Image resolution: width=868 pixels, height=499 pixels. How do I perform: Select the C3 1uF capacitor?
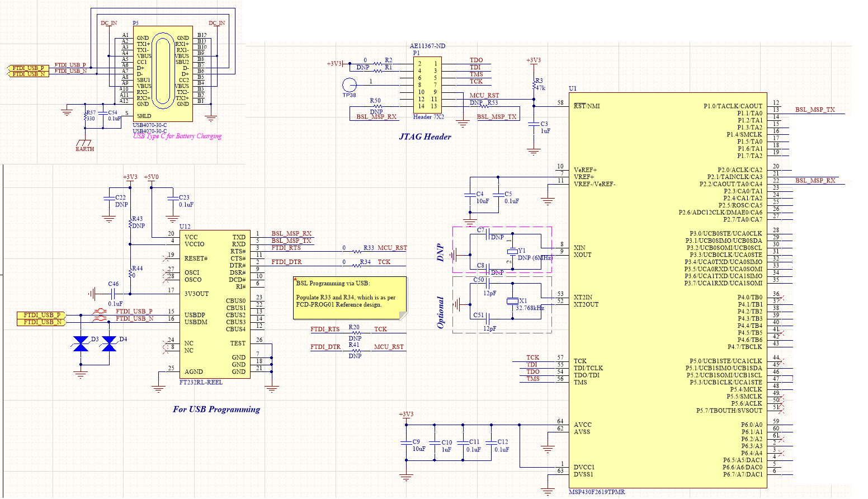(534, 125)
